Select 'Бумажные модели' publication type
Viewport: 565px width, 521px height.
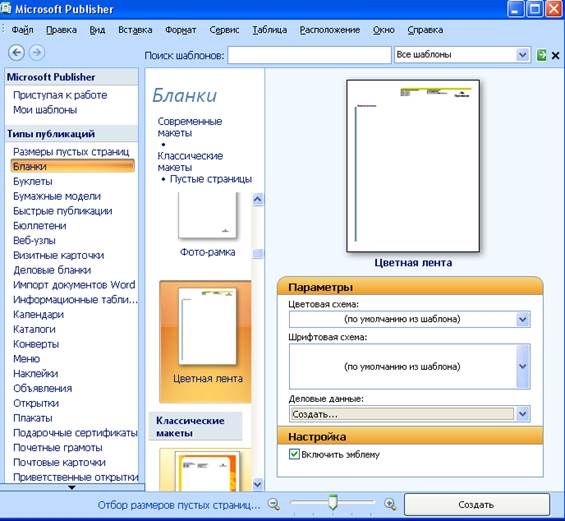(57, 196)
